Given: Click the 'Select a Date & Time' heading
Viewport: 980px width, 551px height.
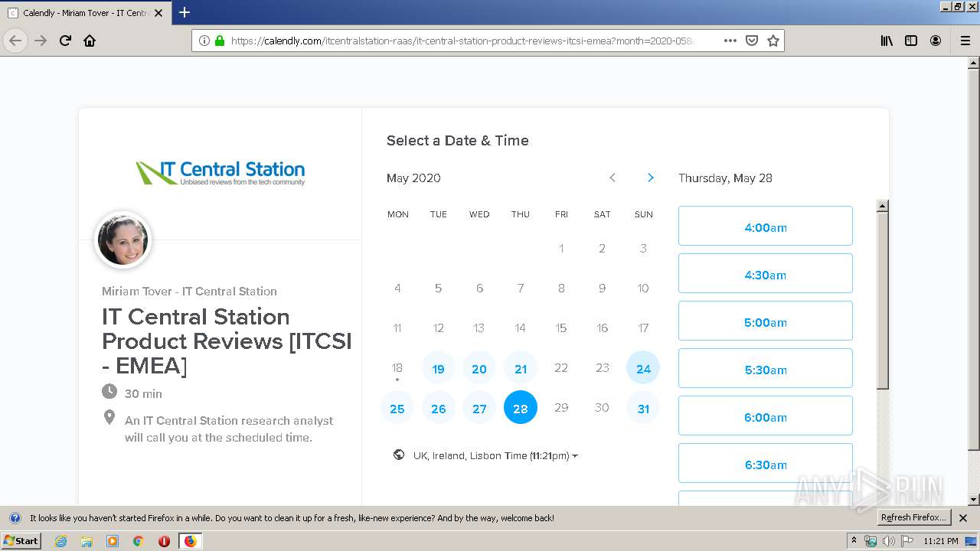Looking at the screenshot, I should tap(458, 140).
